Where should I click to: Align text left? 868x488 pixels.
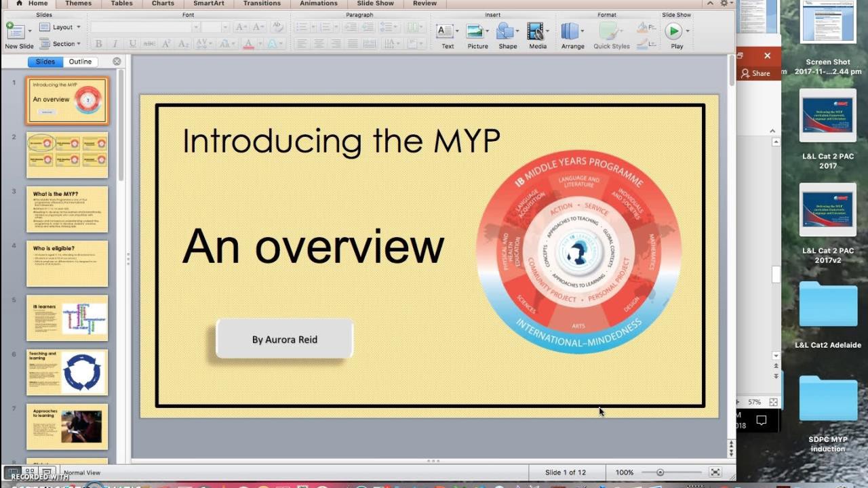tap(302, 44)
